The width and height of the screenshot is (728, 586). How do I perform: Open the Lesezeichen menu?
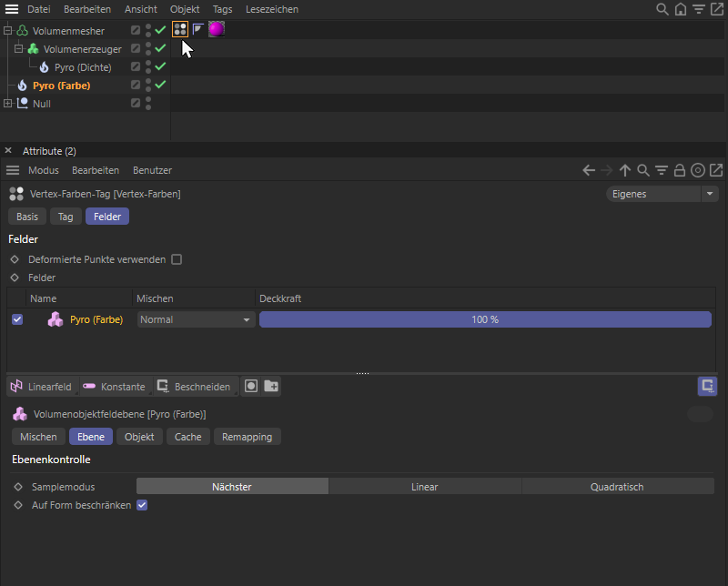[271, 9]
